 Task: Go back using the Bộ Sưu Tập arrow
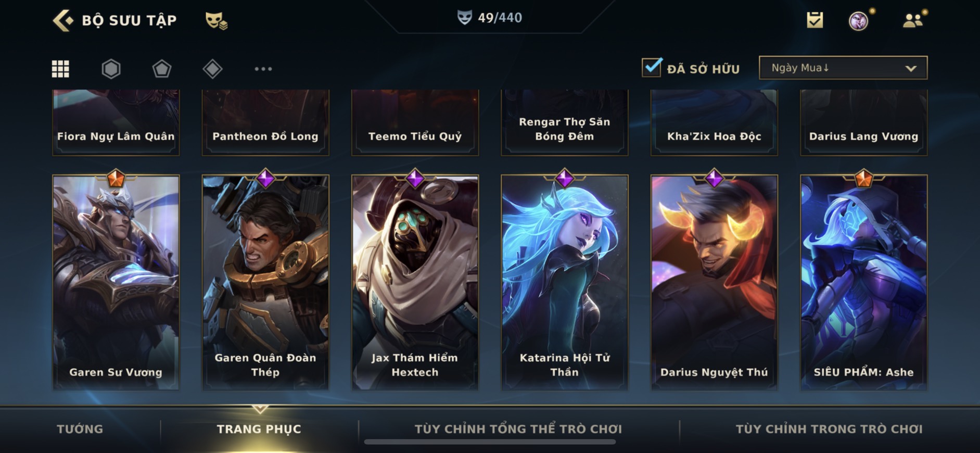(63, 20)
